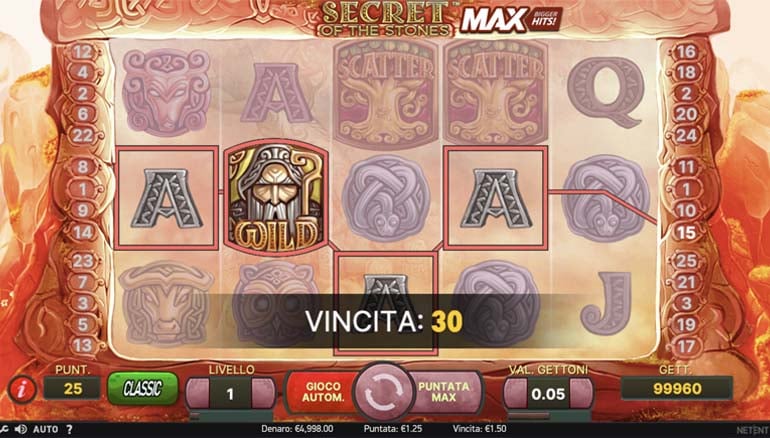Image resolution: width=770 pixels, height=438 pixels.
Task: Select payline number 12 marker
Action: 82,52
